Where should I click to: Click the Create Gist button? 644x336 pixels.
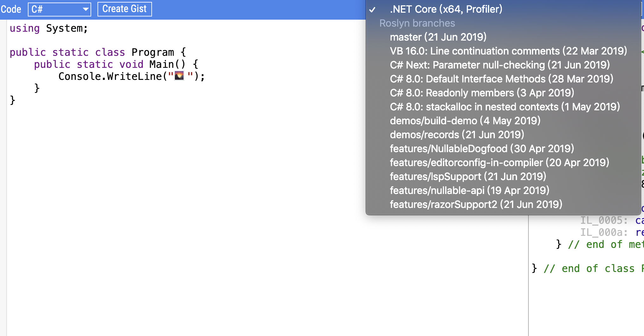click(124, 9)
